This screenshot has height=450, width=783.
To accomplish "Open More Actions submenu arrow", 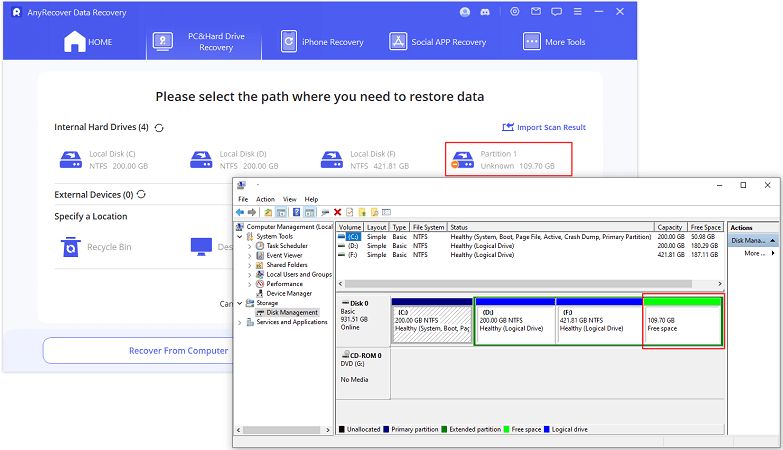I will coord(773,253).
